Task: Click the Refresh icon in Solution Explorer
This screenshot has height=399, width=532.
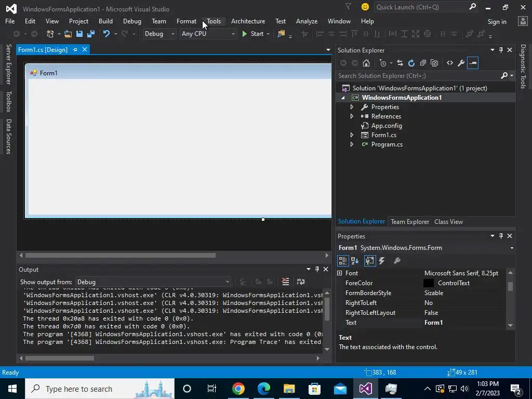Action: tap(411, 63)
